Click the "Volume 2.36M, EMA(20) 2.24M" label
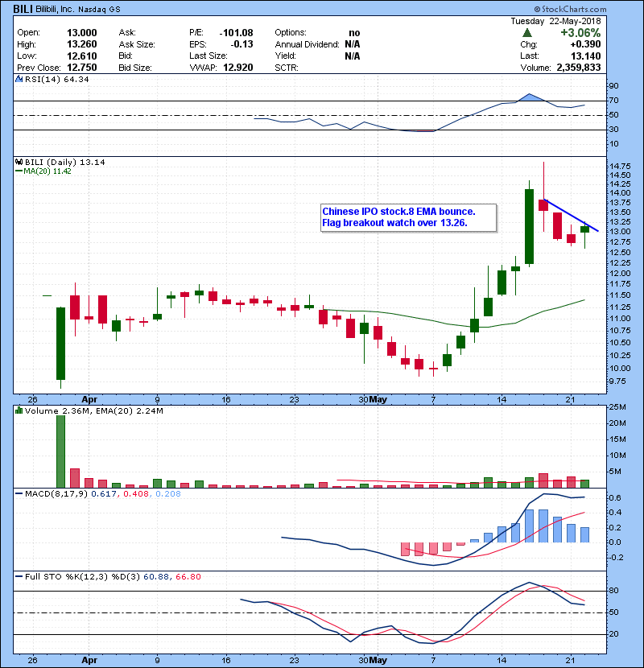This screenshot has height=668, width=644. 93,410
